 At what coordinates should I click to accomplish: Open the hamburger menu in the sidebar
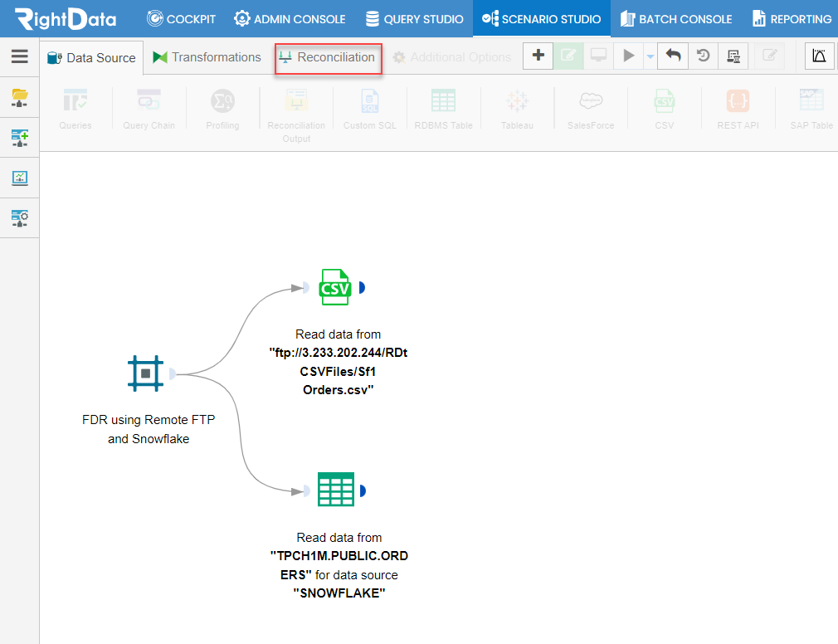(x=19, y=56)
